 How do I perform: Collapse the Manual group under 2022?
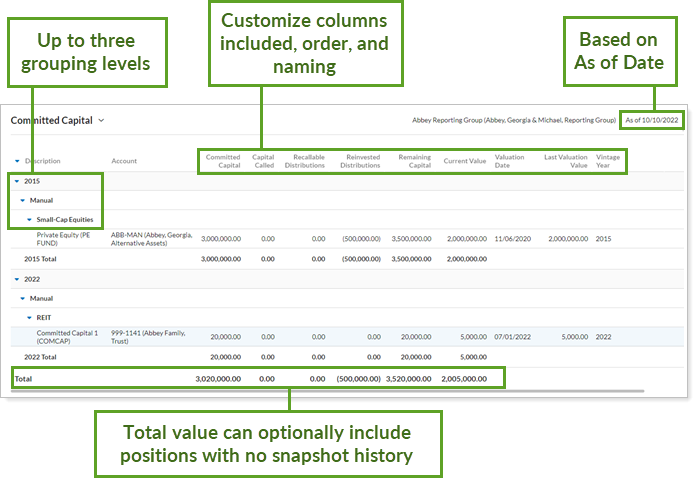tap(23, 298)
